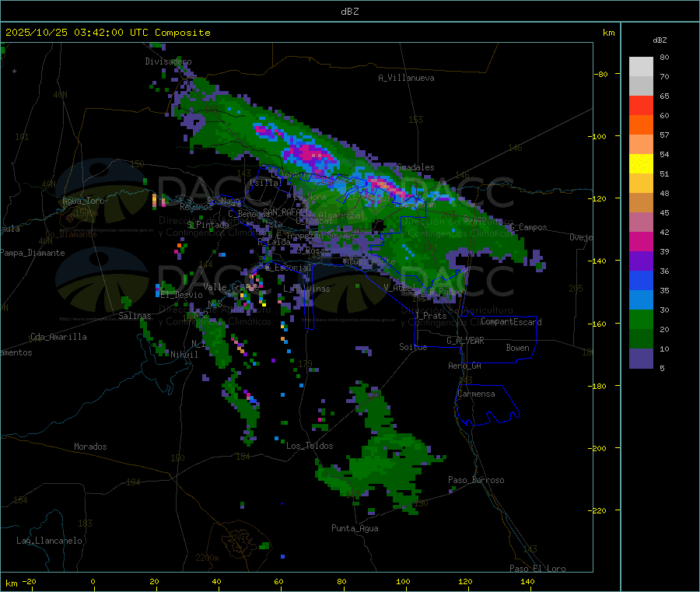Viewport: 700px width, 592px height.
Task: Click the Lag.Llancanelo map label
Action: [50, 541]
